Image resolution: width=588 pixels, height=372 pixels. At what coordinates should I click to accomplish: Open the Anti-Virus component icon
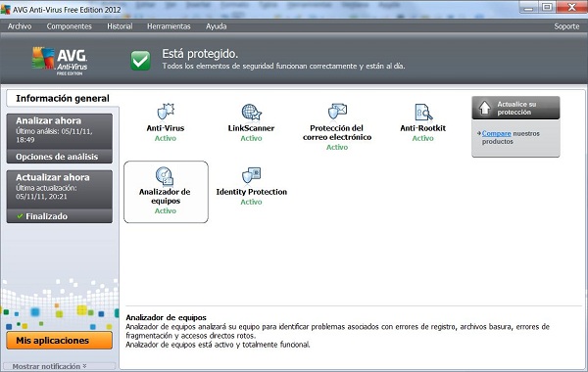click(x=166, y=112)
